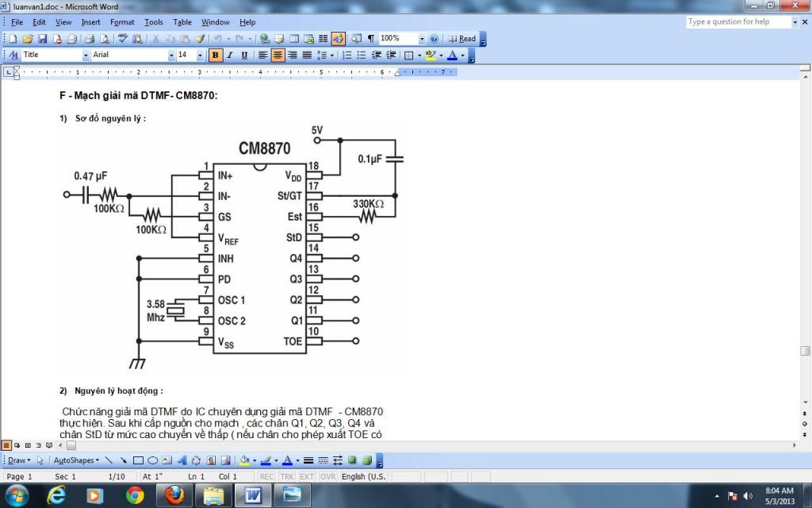Click in the 'Type a question for help' box
812x508 pixels.
[737, 22]
